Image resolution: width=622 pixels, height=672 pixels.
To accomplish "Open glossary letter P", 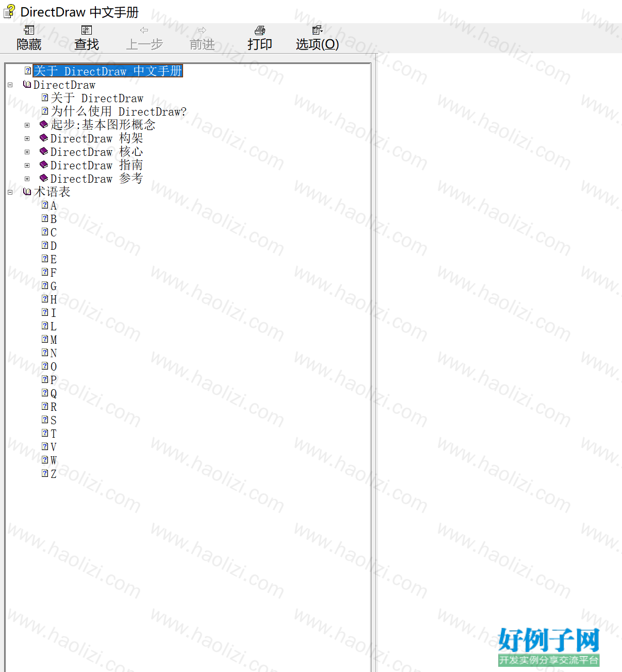I will click(54, 380).
